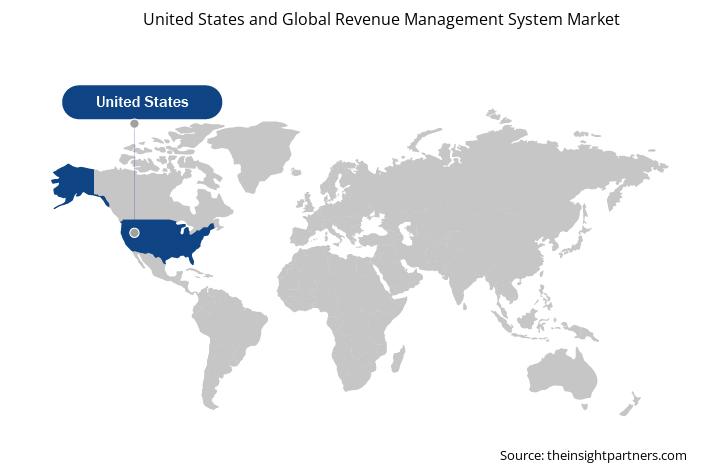Select Madagascar island on the map

[398, 359]
